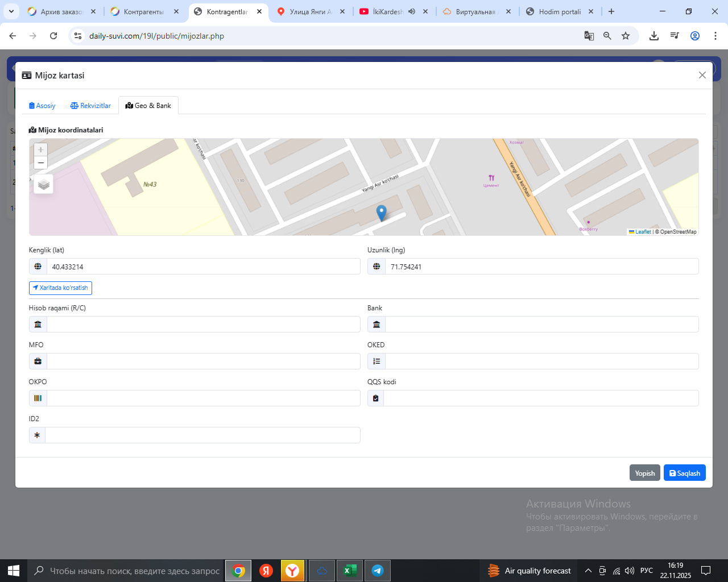Click the blue location marker on map
This screenshot has height=582, width=728.
click(382, 213)
